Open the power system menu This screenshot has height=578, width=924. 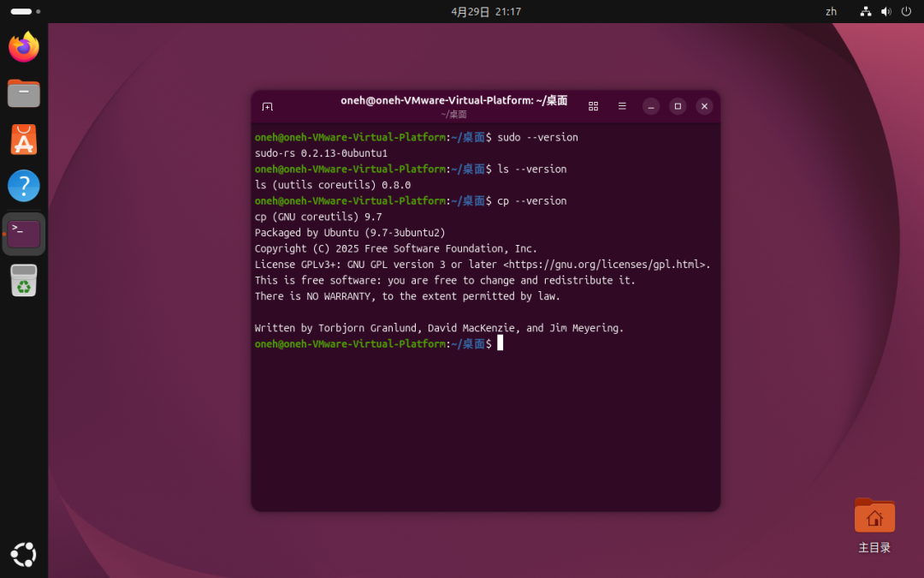pos(906,12)
